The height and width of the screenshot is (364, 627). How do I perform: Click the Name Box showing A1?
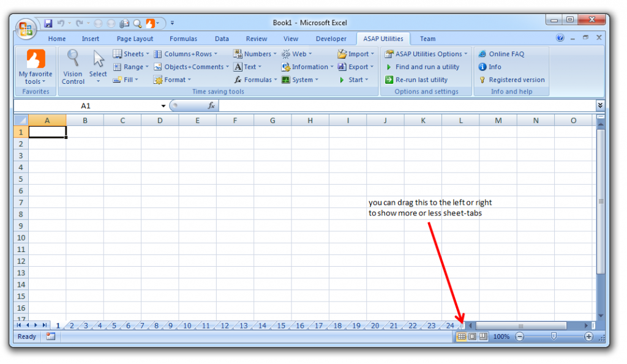[86, 106]
